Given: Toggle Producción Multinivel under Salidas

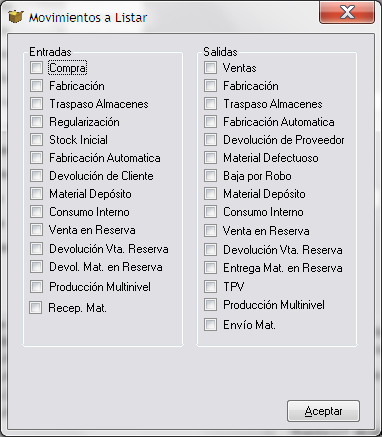Looking at the screenshot, I should [210, 304].
